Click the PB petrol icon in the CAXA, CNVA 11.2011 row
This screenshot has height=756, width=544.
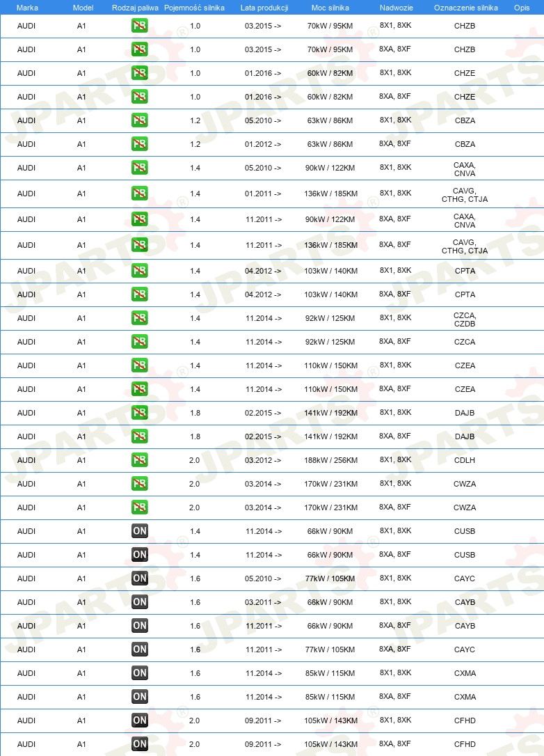140,219
